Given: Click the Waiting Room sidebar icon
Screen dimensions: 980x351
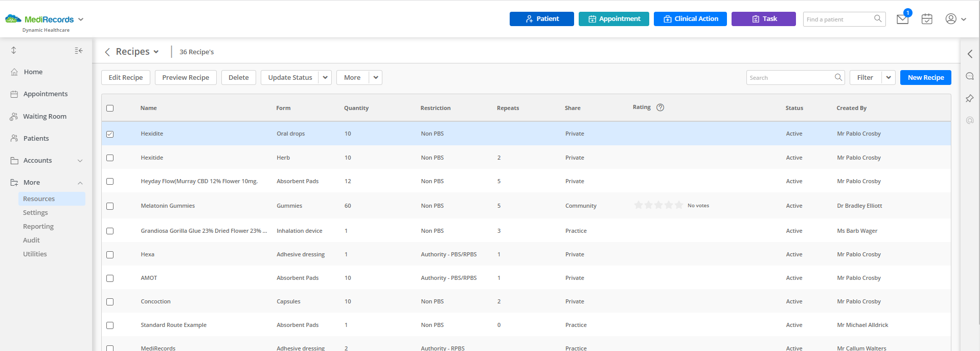Looking at the screenshot, I should tap(14, 117).
